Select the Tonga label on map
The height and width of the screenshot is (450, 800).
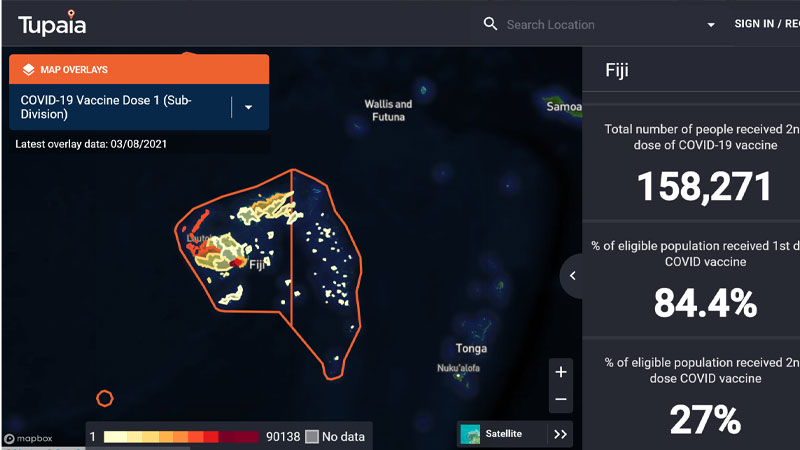point(471,349)
